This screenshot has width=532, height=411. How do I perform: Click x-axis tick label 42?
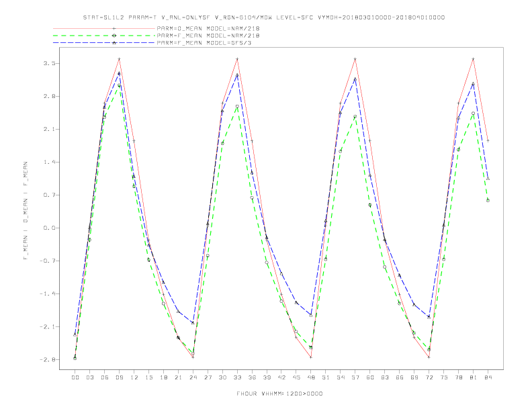tap(281, 377)
